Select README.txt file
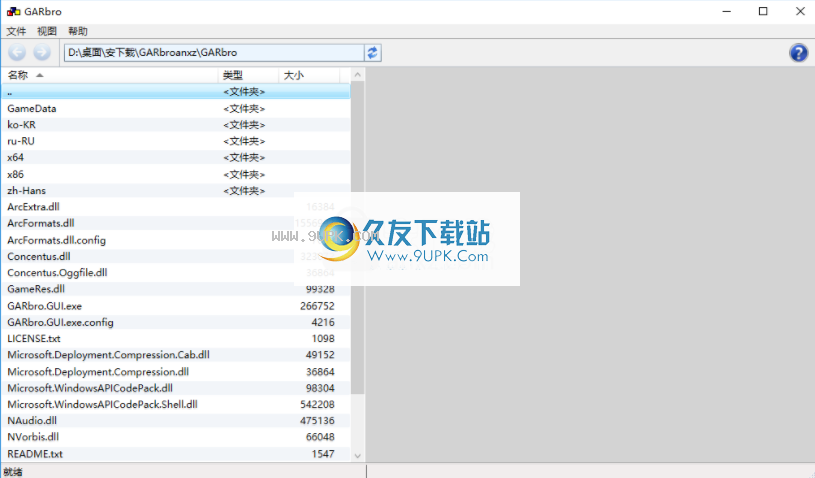815x478 pixels. click(176, 454)
